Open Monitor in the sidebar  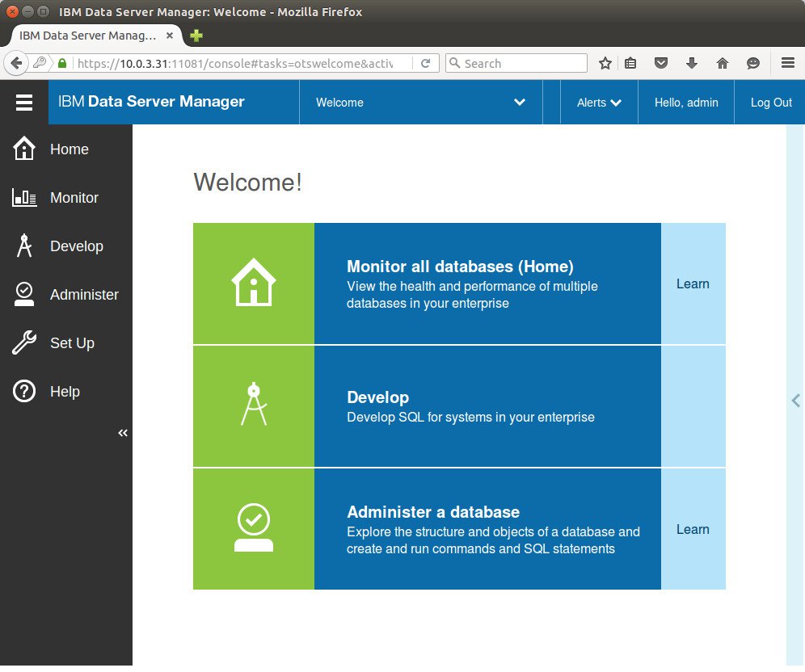click(x=74, y=198)
